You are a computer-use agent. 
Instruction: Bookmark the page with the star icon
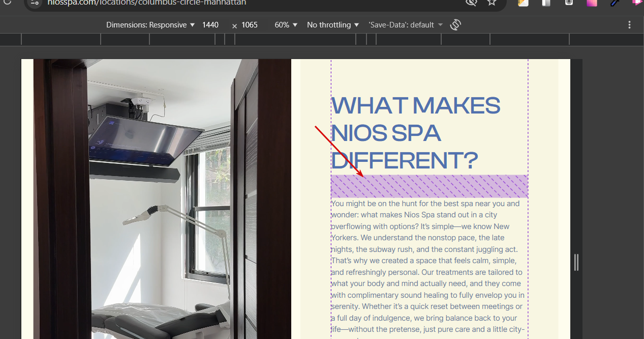pos(492,3)
